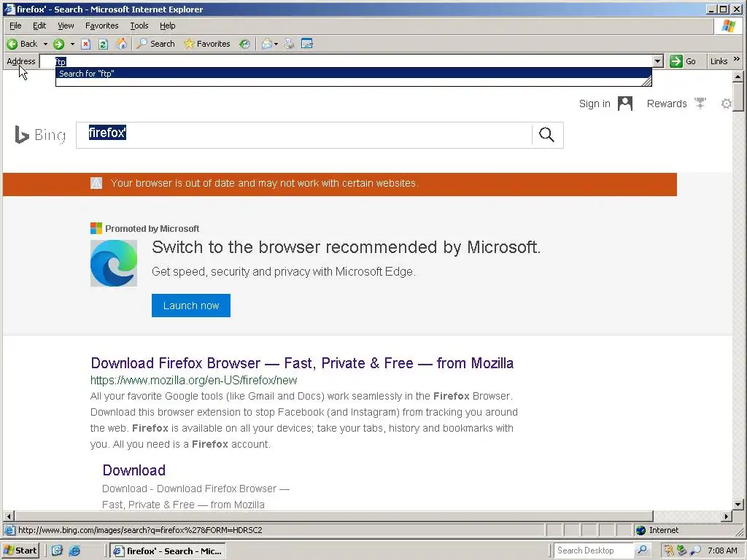
Task: Select the 'Search for "ftp"' suggestion
Action: 354,74
